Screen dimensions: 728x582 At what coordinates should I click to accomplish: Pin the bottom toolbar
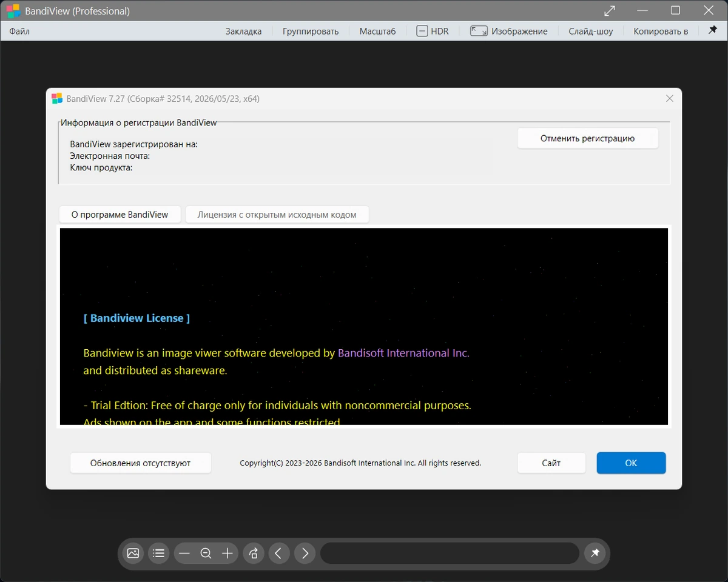tap(595, 553)
